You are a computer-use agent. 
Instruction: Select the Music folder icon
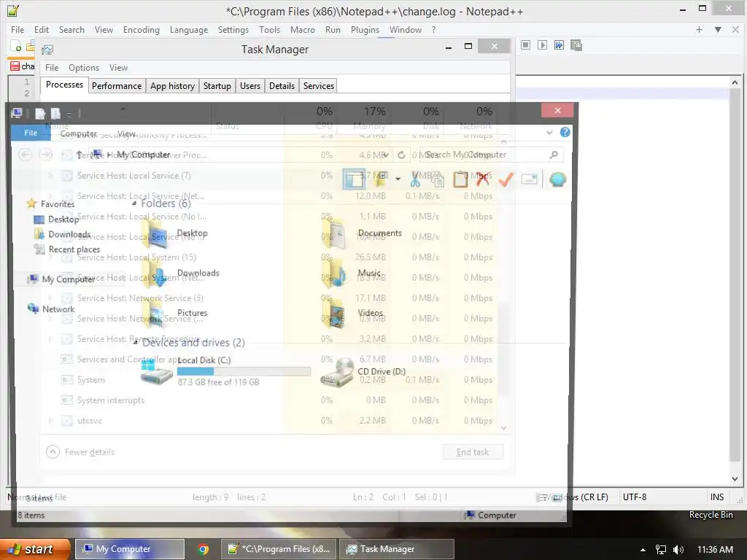pyautogui.click(x=333, y=273)
